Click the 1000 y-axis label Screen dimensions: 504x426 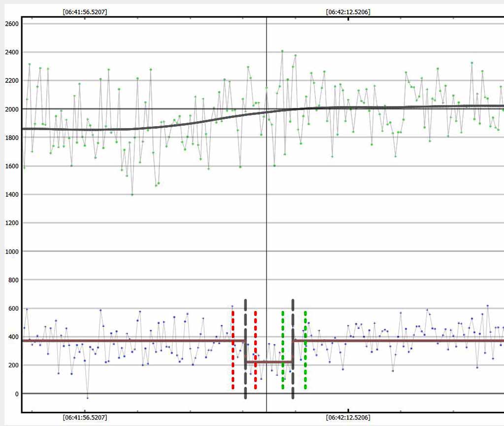[x=12, y=251]
